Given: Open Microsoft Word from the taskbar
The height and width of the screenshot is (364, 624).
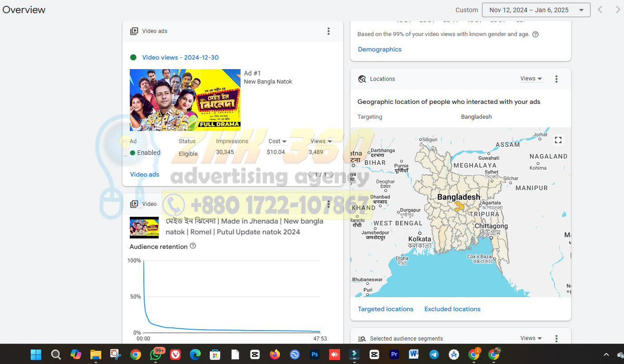Looking at the screenshot, I should 414,355.
